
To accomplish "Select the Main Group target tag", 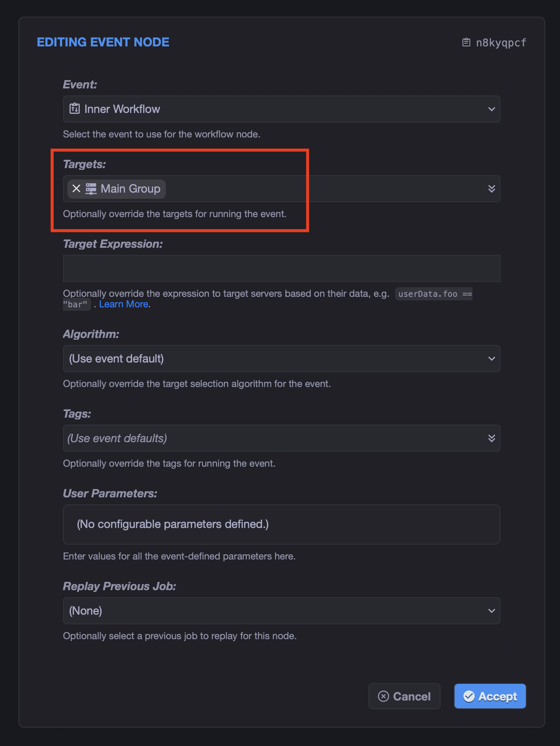I will coord(116,189).
